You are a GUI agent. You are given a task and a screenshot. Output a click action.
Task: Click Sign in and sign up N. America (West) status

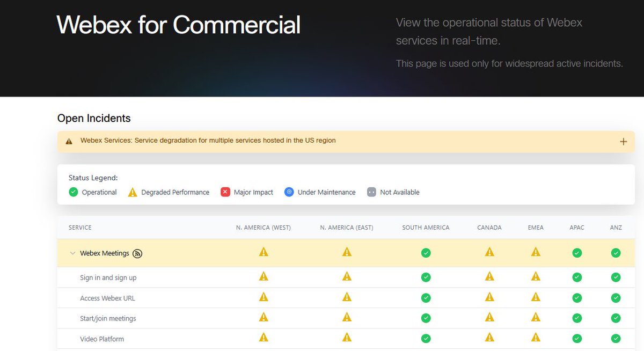point(264,276)
